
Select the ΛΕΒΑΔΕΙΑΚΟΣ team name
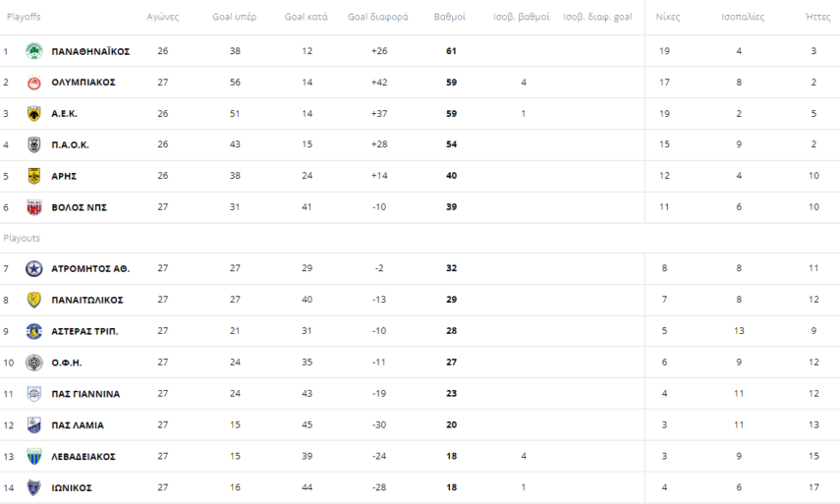click(x=84, y=457)
